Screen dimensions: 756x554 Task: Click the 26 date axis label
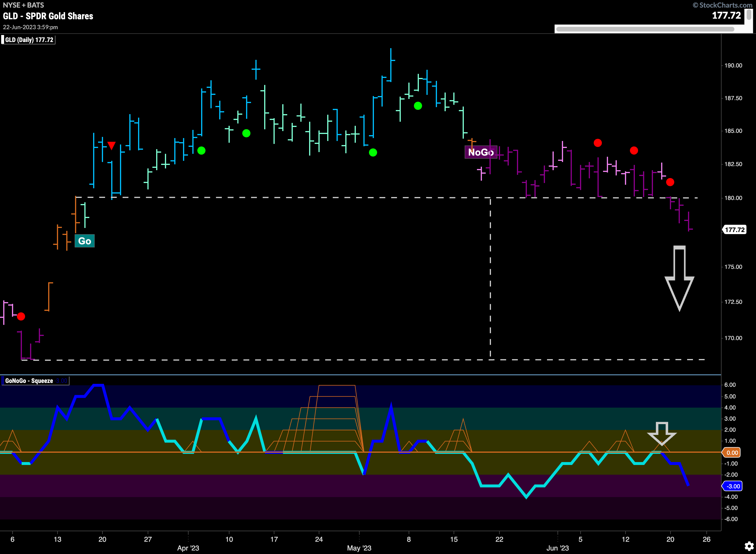[706, 539]
